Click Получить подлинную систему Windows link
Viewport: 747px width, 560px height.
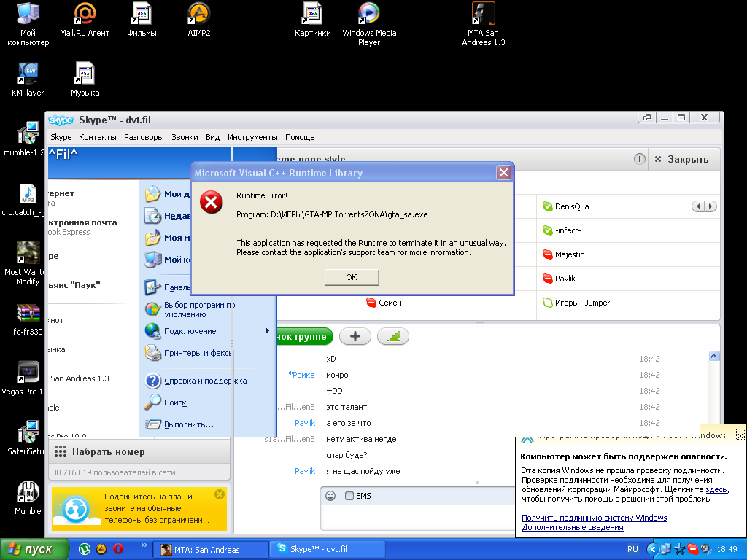(x=594, y=518)
